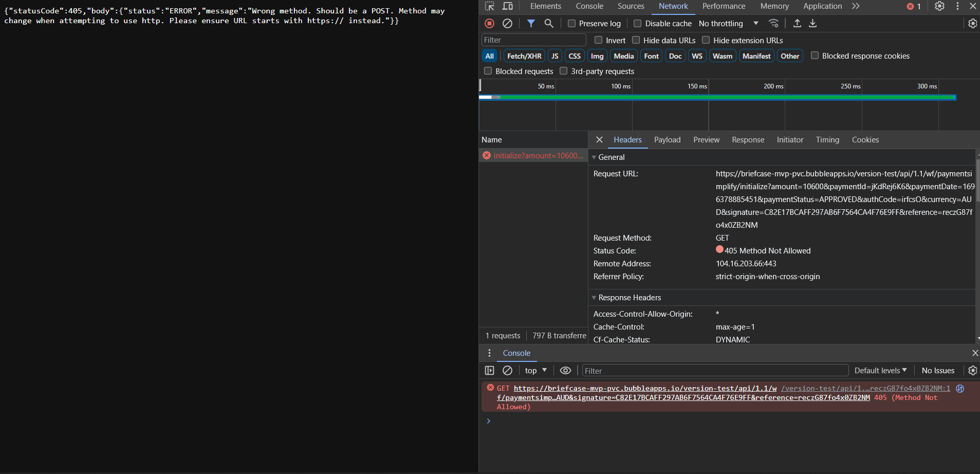Open network conditions wifi icon

[x=773, y=23]
